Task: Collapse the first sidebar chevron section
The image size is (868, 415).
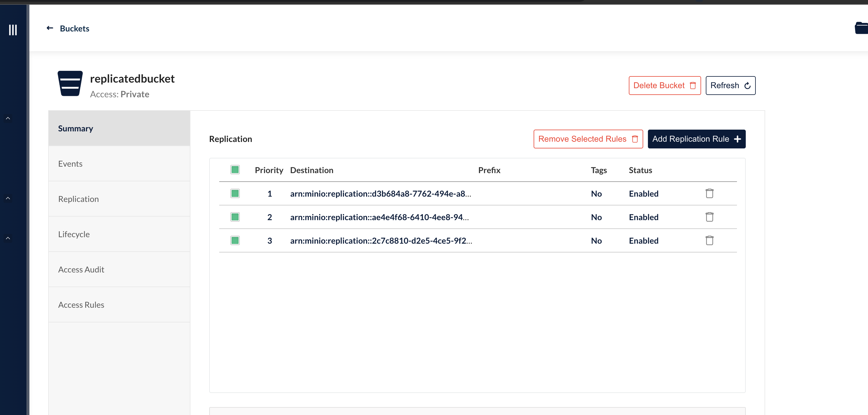Action: click(8, 118)
